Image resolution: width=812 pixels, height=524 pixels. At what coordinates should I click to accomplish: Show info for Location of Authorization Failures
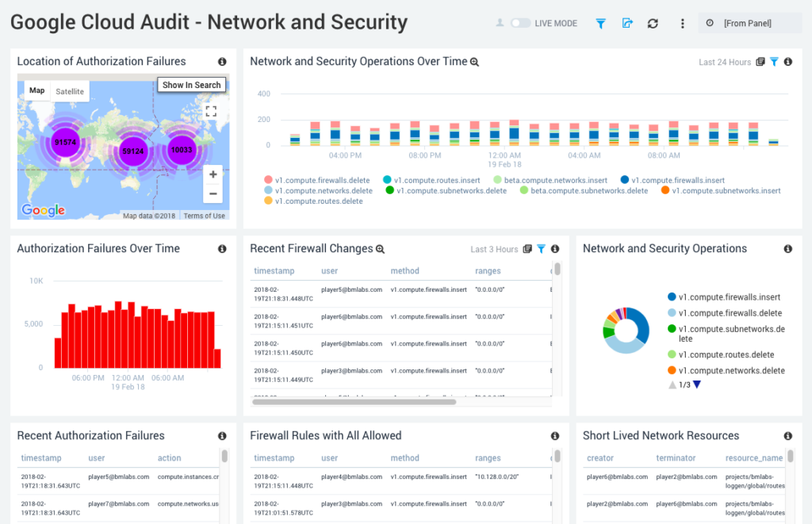click(x=222, y=62)
